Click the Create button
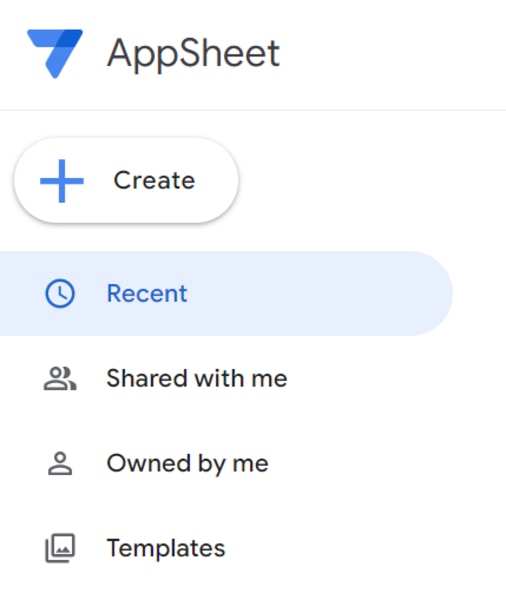Image resolution: width=506 pixels, height=600 pixels. (x=126, y=180)
